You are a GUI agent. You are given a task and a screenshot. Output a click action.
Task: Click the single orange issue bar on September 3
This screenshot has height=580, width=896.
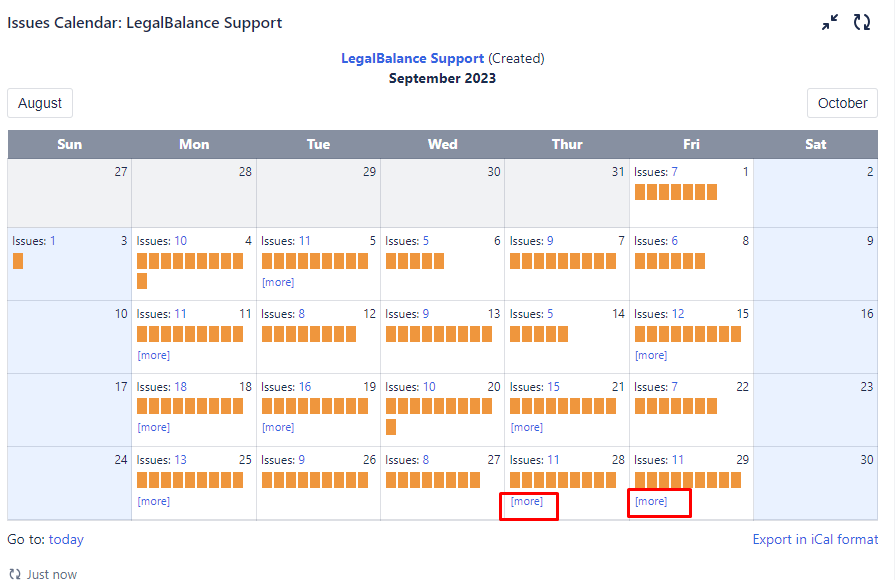coord(18,261)
